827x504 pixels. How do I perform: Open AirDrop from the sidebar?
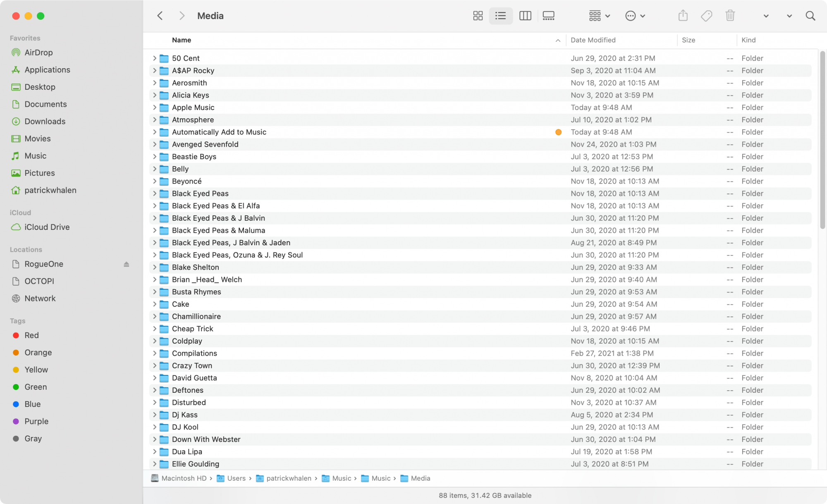[x=39, y=53]
